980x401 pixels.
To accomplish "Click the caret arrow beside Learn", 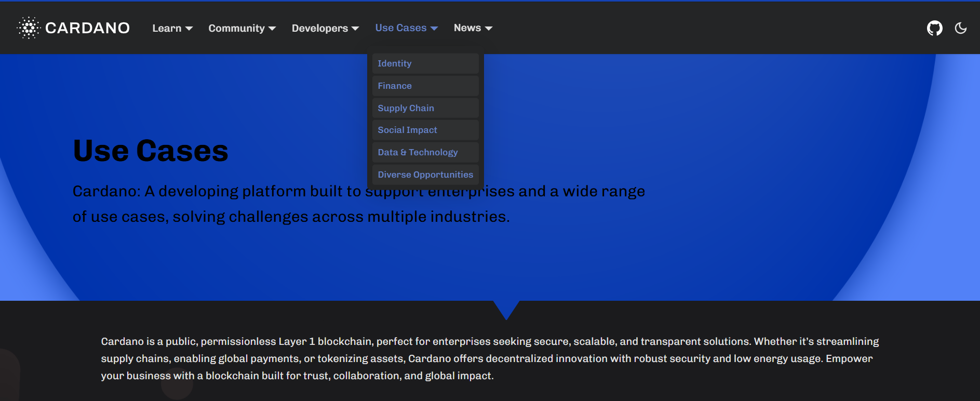I will coord(189,29).
